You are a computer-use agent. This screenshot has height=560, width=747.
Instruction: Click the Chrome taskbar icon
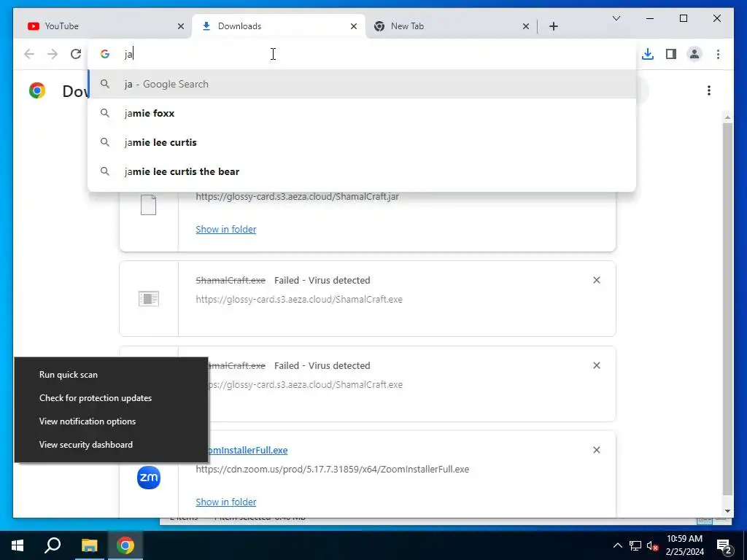coord(125,545)
